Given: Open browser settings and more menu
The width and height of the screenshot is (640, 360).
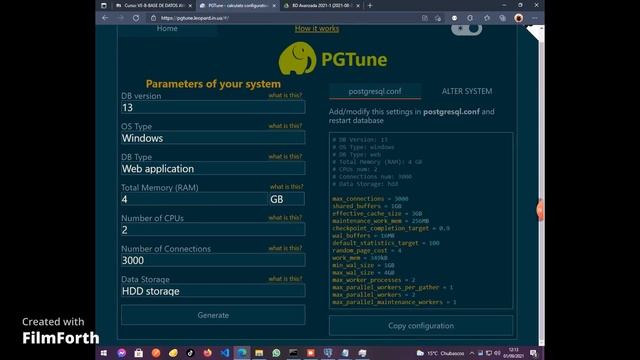Looking at the screenshot, I should [x=535, y=18].
